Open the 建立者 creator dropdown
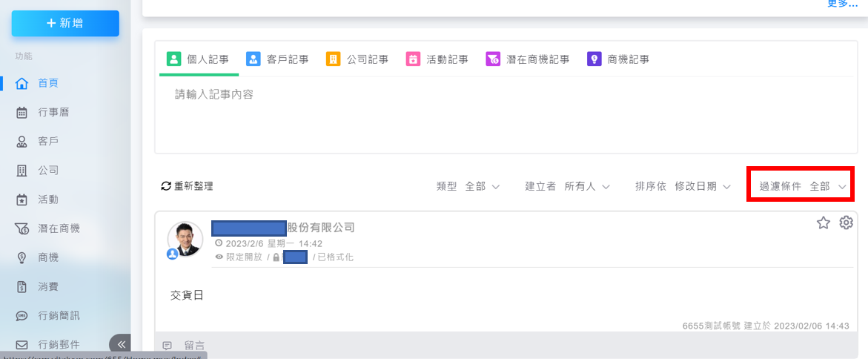868x359 pixels. click(568, 186)
